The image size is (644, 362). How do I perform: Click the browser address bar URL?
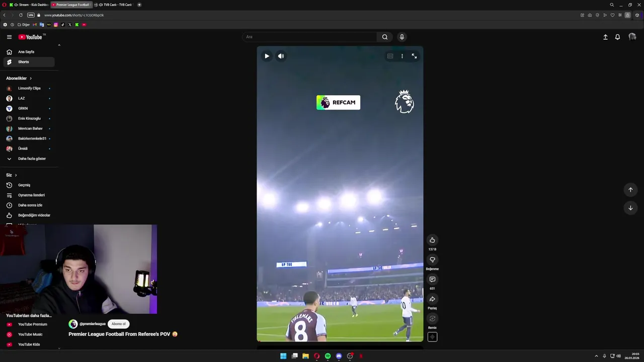74,15
